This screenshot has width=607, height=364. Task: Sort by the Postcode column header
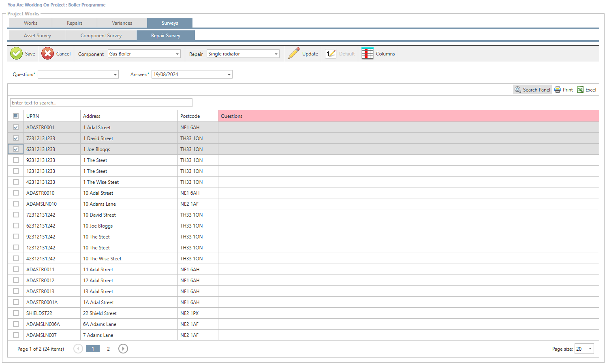190,116
